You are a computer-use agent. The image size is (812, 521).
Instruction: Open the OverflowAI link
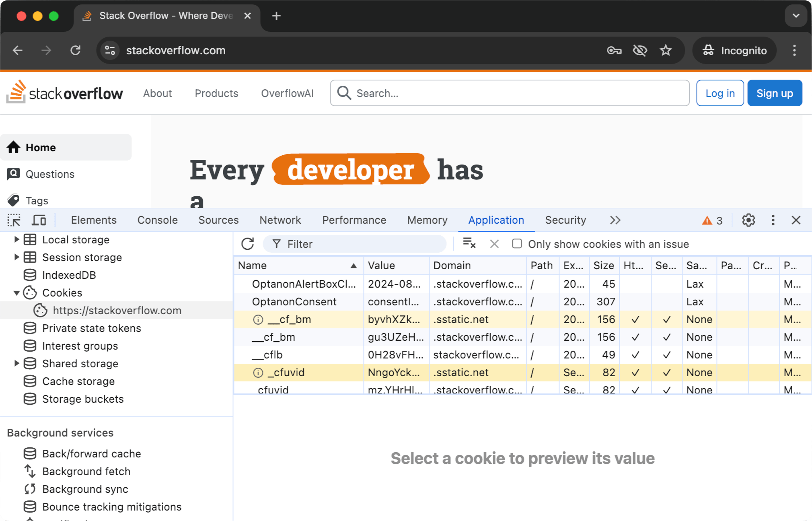pos(287,93)
